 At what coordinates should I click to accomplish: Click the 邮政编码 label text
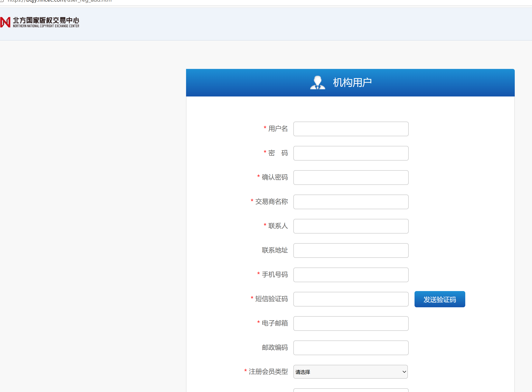coord(275,347)
